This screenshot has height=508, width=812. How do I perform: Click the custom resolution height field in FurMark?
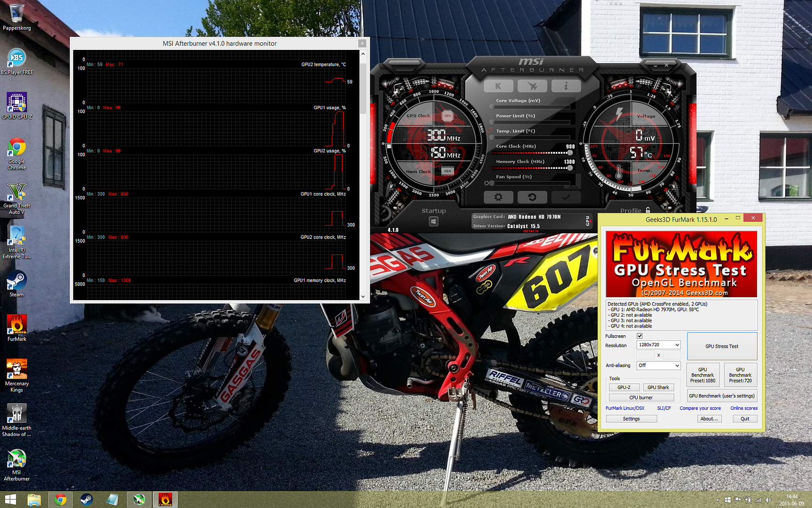point(671,355)
